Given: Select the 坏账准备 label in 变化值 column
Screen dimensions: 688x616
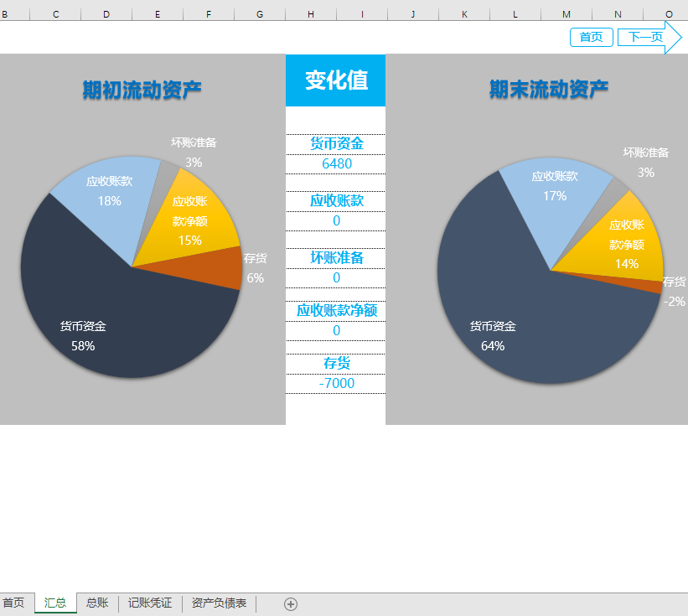Looking at the screenshot, I should (336, 258).
